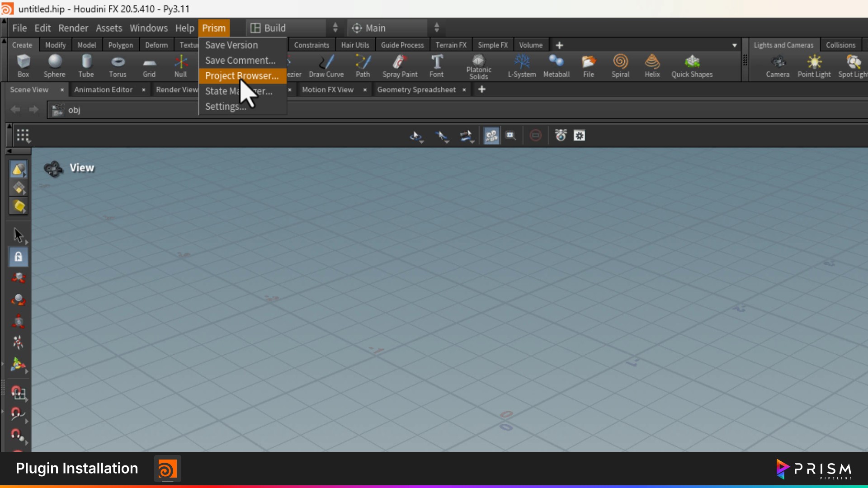Image resolution: width=868 pixels, height=488 pixels.
Task: Switch to the Simple FX shelf tab
Action: (x=493, y=45)
